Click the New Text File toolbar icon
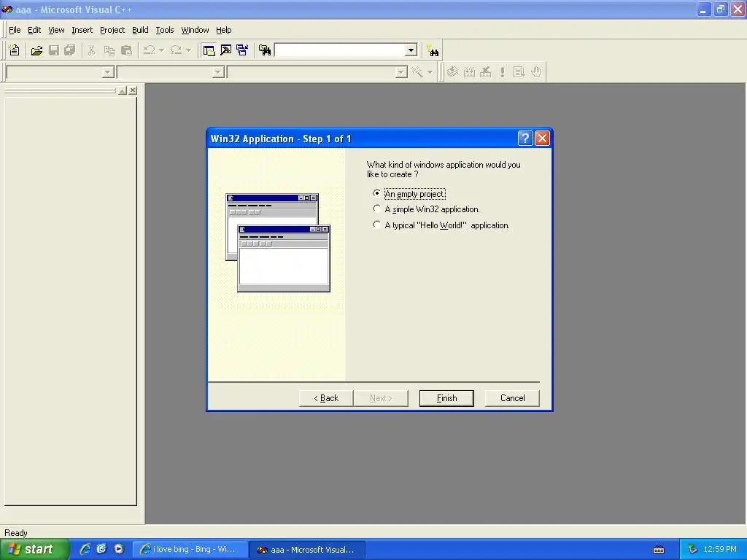 15,50
